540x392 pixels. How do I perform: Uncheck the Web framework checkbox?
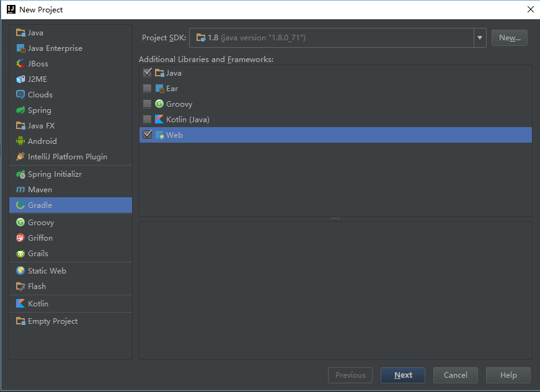point(148,135)
